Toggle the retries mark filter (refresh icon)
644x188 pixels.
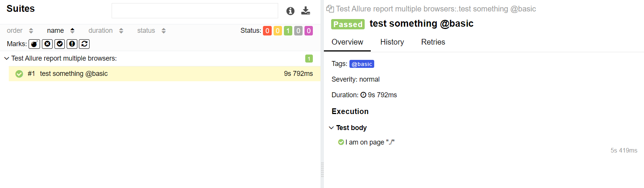pos(84,44)
